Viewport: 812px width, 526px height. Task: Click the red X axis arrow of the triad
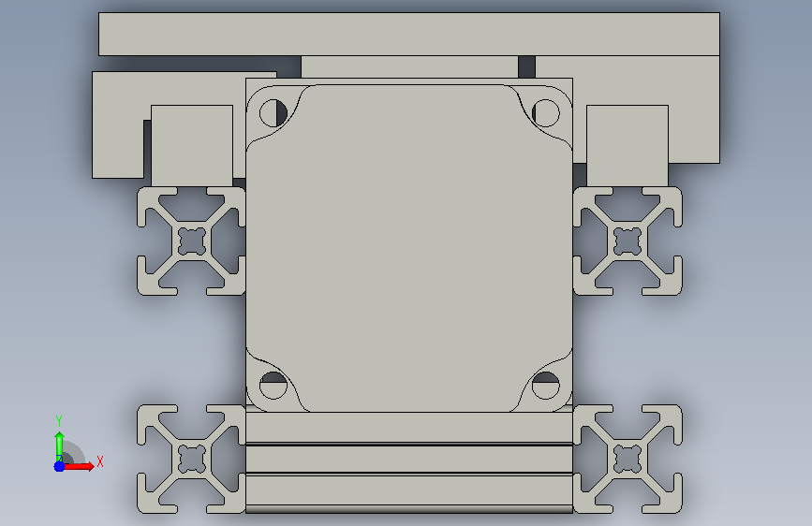[79, 466]
